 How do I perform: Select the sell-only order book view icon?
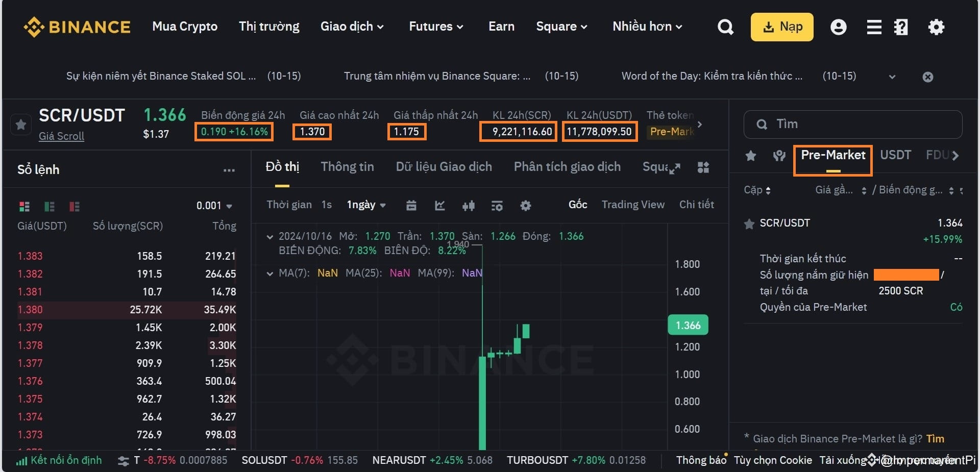coord(74,206)
